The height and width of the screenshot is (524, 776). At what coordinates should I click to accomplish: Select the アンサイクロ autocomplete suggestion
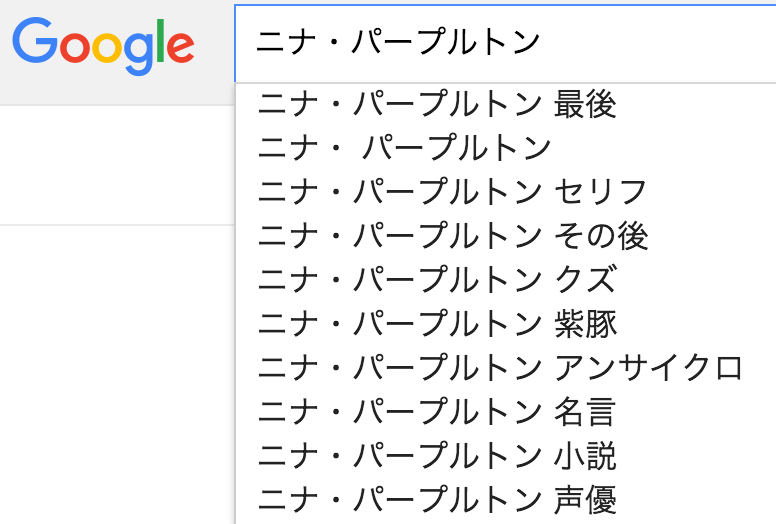506,368
